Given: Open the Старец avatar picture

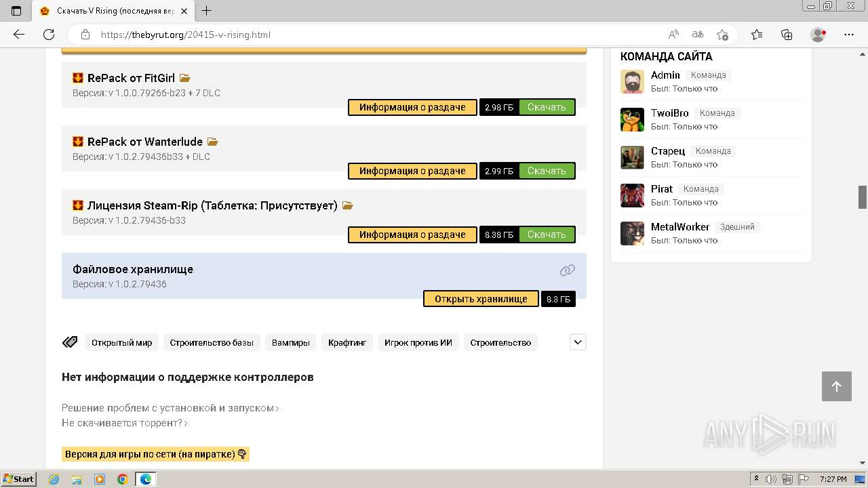Looking at the screenshot, I should tap(632, 158).
